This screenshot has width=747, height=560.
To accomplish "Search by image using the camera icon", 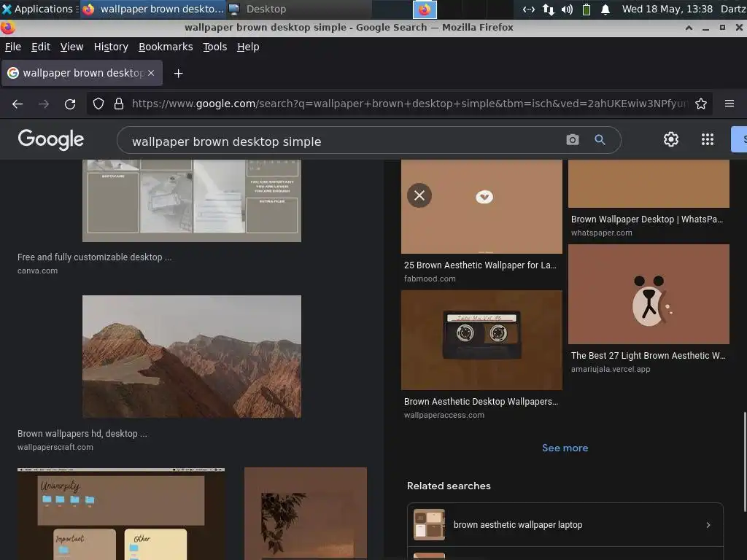I will [572, 139].
